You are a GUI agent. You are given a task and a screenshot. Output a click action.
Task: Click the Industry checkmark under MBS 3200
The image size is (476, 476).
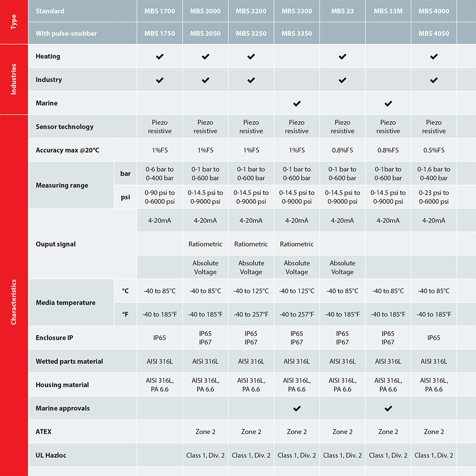251,80
